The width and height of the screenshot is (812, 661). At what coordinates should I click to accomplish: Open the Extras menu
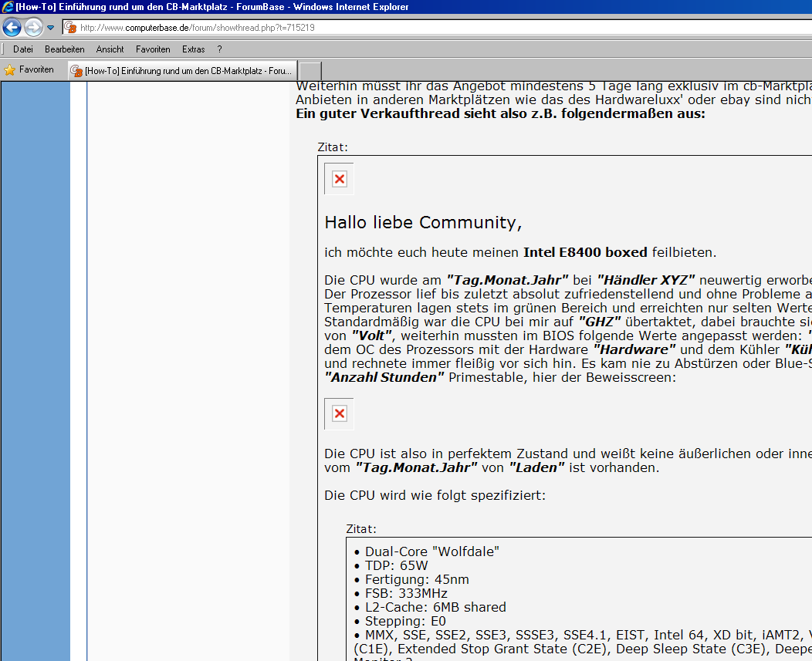click(193, 49)
